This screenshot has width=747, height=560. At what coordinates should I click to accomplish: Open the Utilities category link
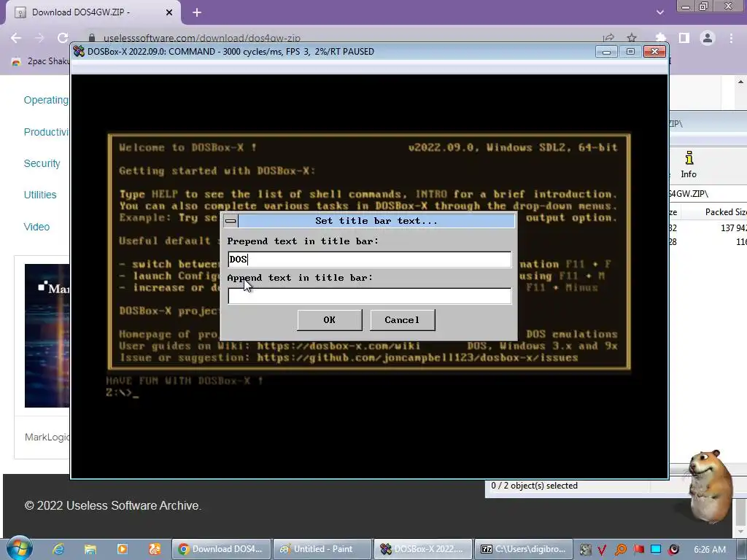pyautogui.click(x=40, y=195)
